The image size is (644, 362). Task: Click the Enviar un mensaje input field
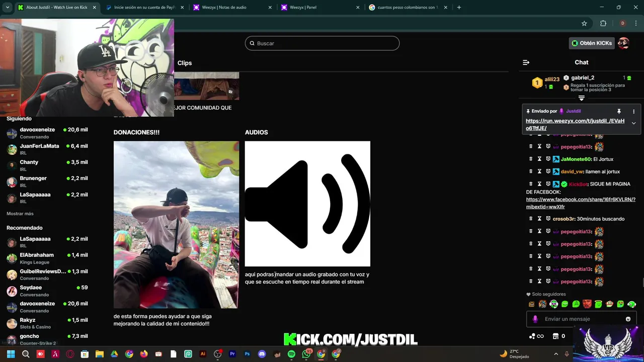581,319
